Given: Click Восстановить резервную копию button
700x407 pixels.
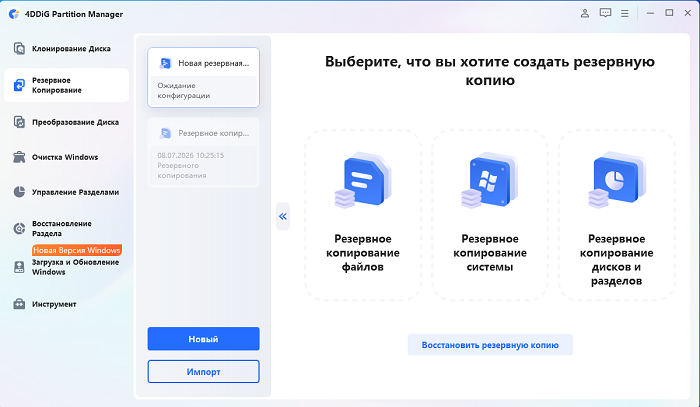Looking at the screenshot, I should 490,345.
